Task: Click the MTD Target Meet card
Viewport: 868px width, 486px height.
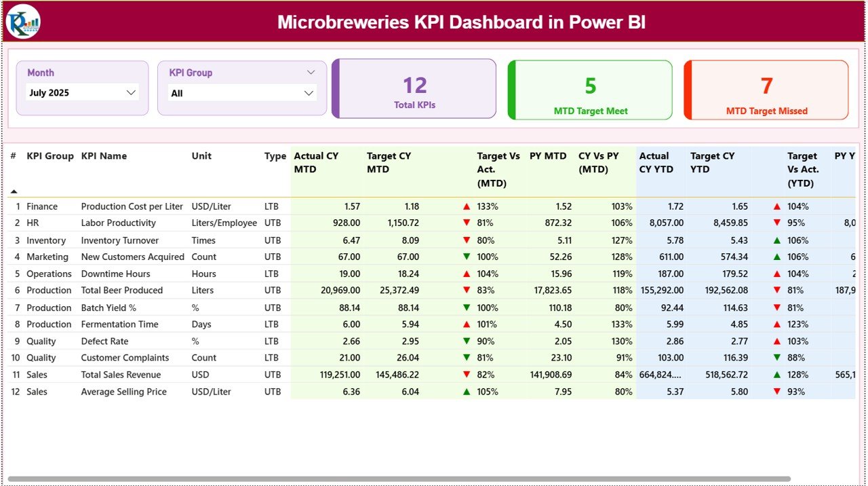Action: coord(590,90)
